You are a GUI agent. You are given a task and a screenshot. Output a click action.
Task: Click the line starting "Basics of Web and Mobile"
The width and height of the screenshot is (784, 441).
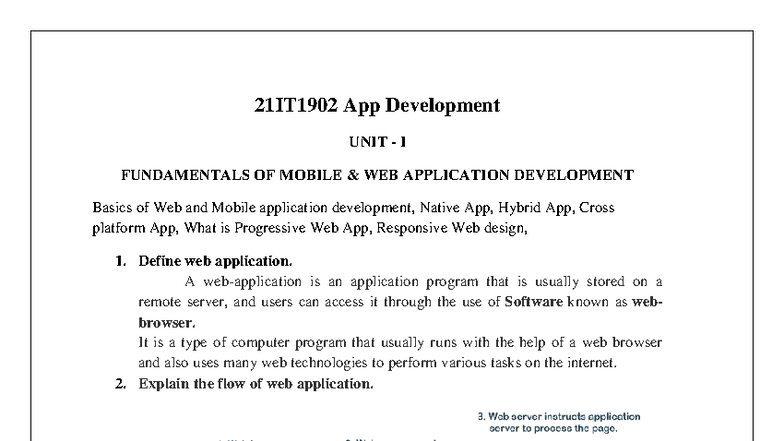tap(353, 208)
